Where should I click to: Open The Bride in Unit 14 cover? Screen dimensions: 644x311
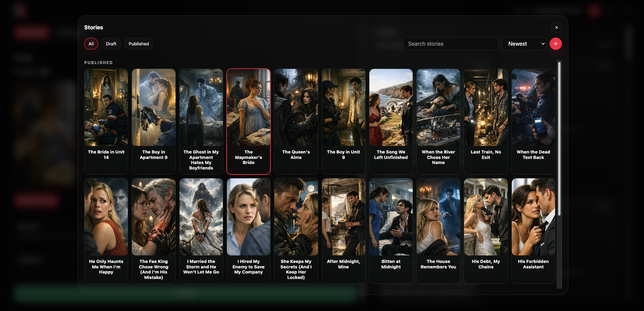106,107
